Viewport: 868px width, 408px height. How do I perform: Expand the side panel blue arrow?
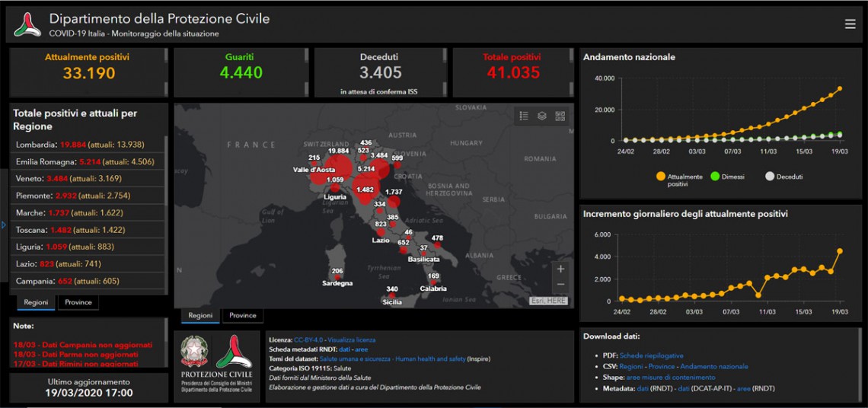[3, 225]
